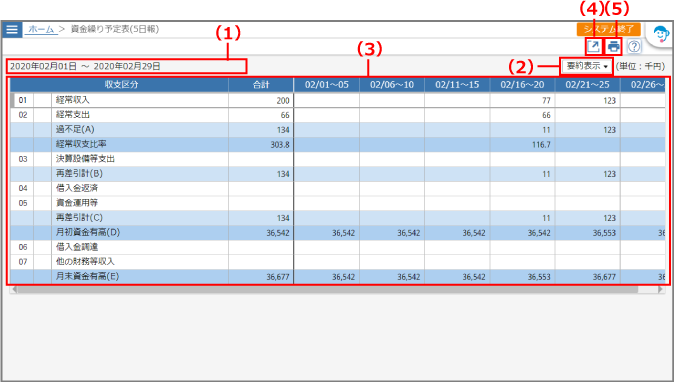Select the 再差引計(C) row
This screenshot has width=674, height=382.
click(338, 218)
